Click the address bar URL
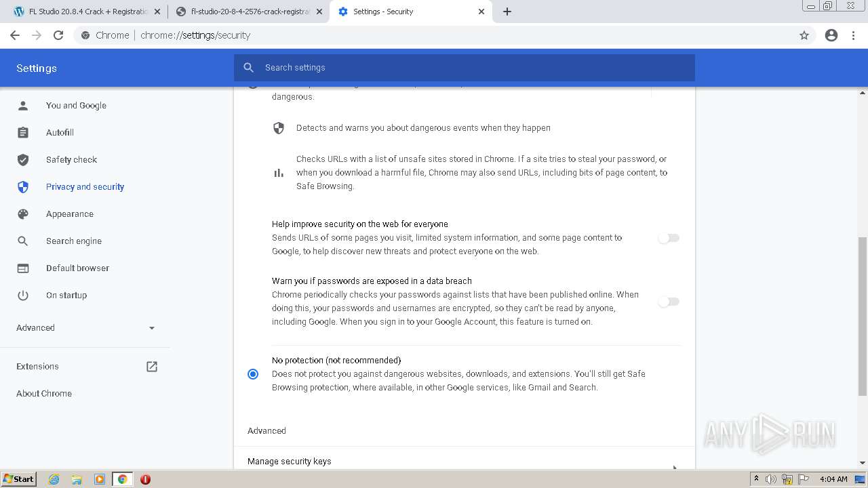The height and width of the screenshot is (488, 868). coord(195,35)
